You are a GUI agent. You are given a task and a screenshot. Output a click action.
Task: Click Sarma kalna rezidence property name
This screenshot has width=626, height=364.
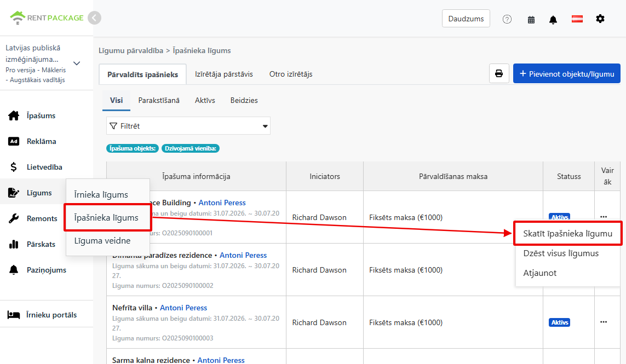click(x=151, y=360)
